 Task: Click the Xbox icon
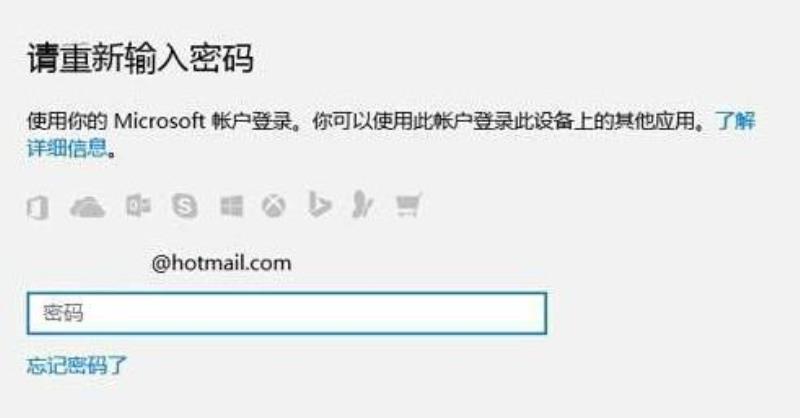click(274, 207)
